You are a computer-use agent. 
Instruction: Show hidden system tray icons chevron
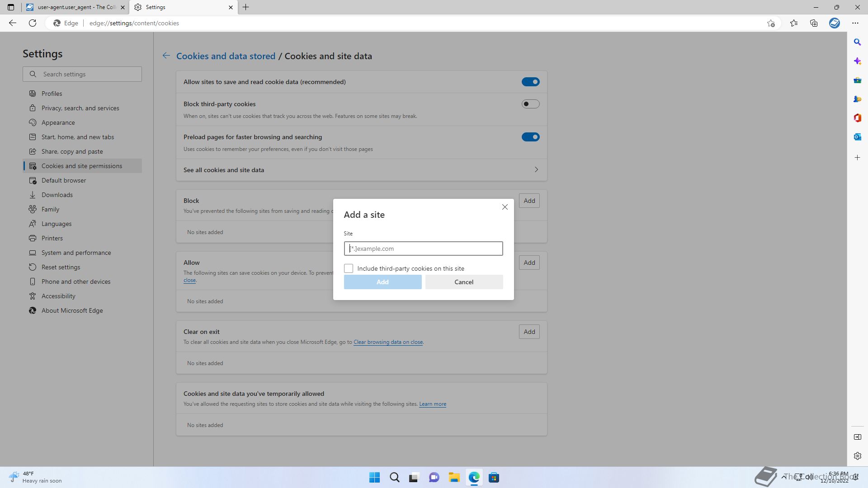pos(783,477)
